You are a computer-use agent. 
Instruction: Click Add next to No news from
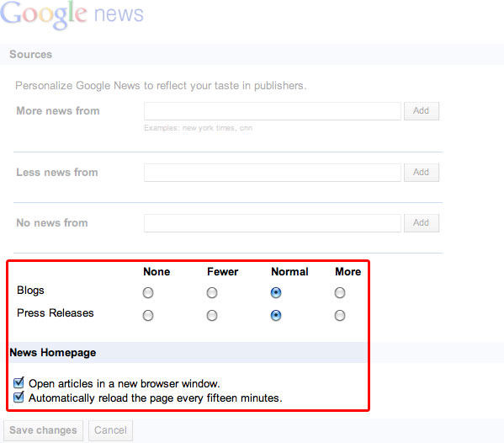click(x=421, y=223)
